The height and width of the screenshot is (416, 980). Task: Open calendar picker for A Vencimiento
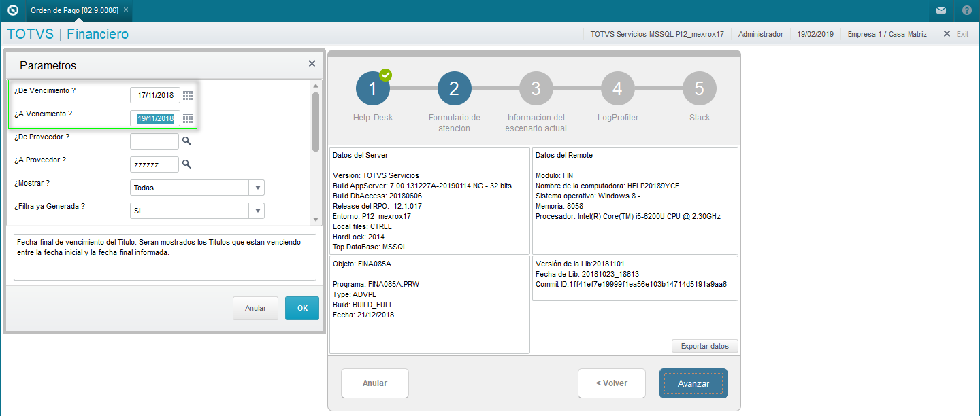point(189,119)
